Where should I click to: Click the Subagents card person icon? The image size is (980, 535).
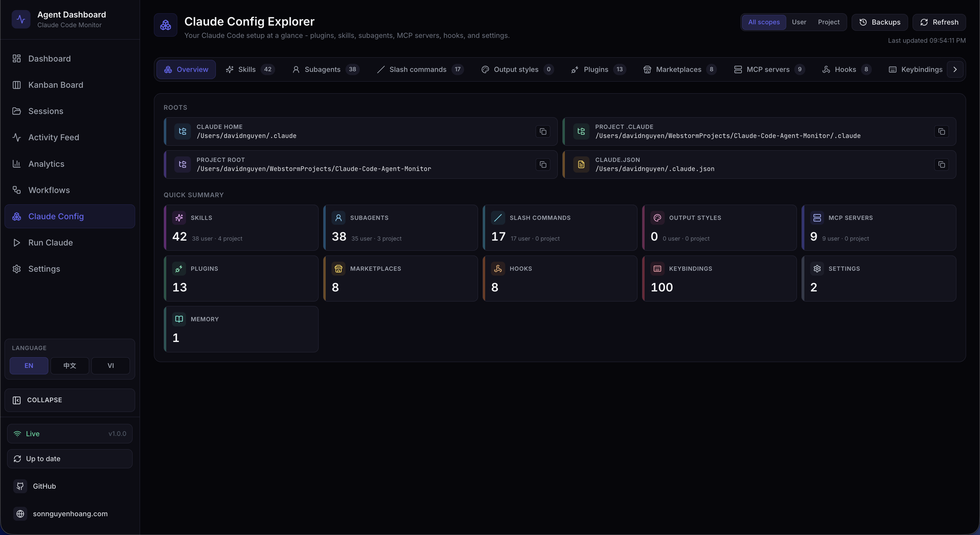tap(339, 218)
